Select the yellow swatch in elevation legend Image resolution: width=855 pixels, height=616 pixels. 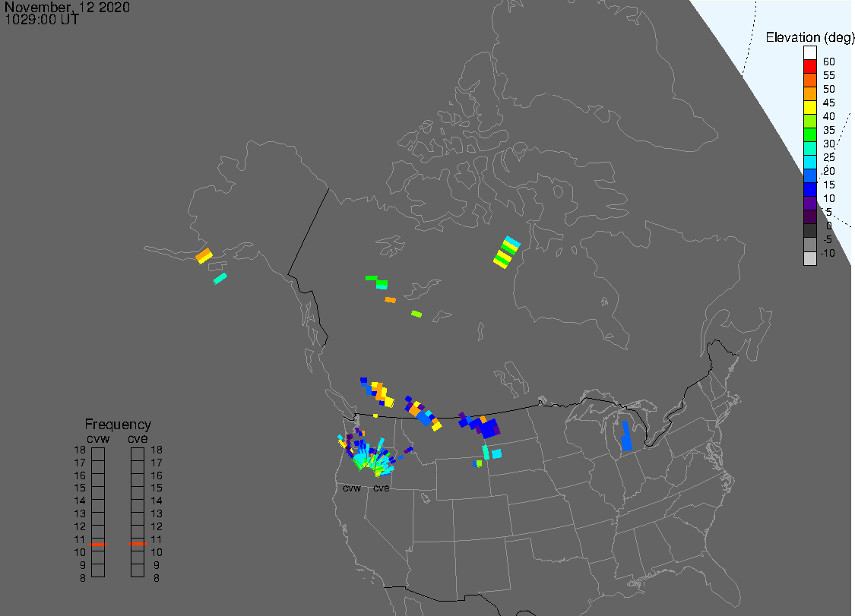[809, 107]
